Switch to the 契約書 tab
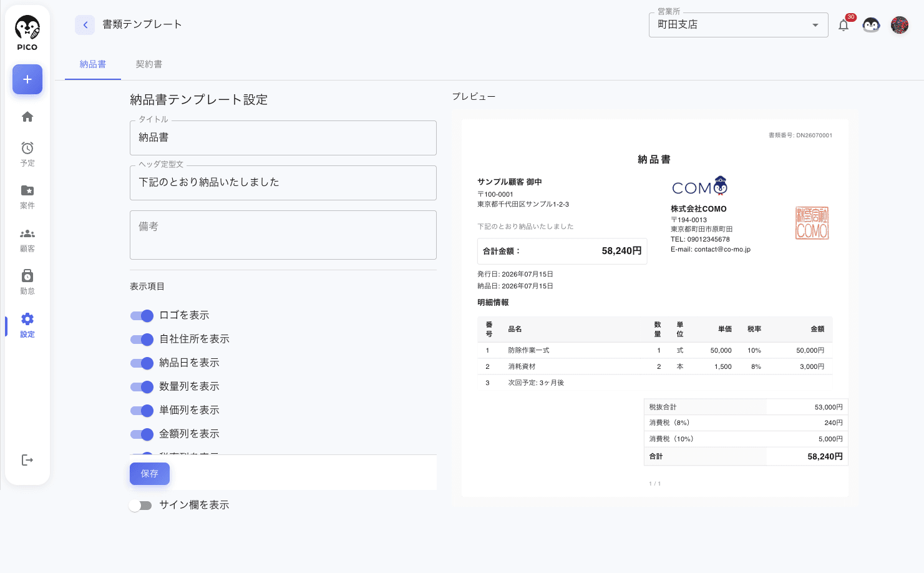Screen dimensions: 924x573 (149, 64)
